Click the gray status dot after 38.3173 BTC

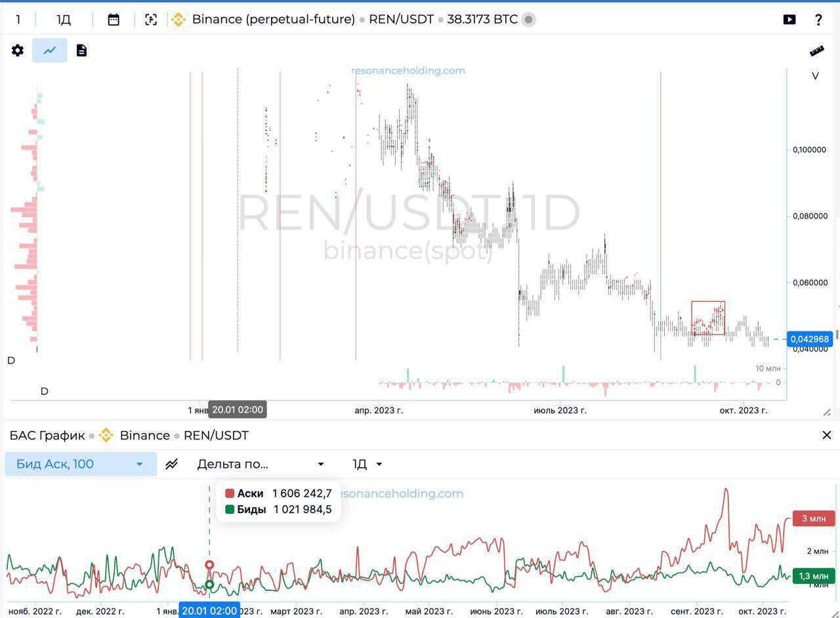pos(528,20)
